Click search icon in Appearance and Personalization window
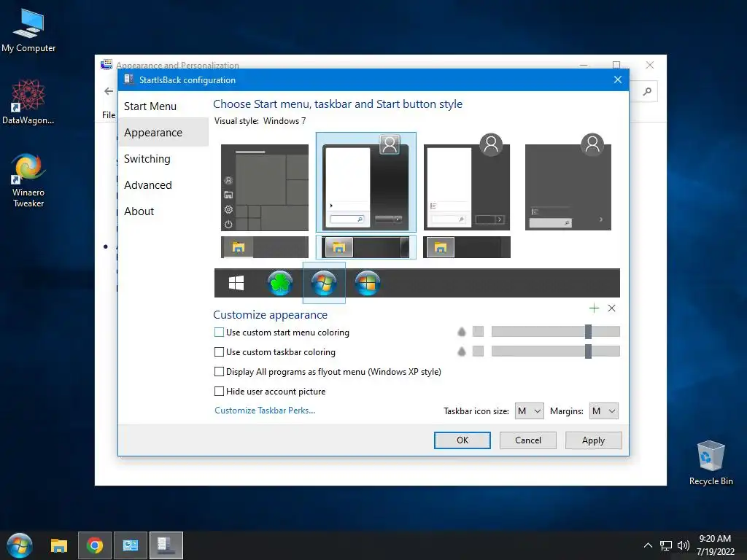The width and height of the screenshot is (747, 560). [x=647, y=91]
